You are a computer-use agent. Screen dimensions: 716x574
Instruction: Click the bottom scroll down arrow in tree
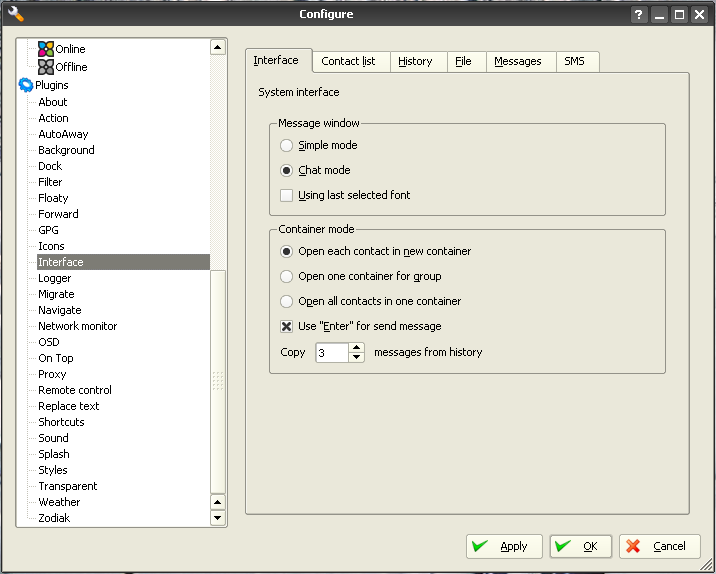pyautogui.click(x=218, y=518)
